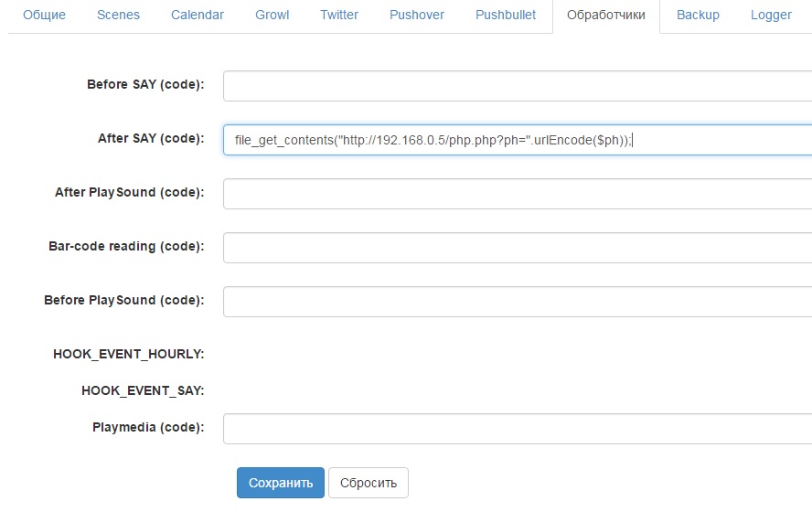Click the HOOK_EVENT_SAY label
The width and height of the screenshot is (812, 512).
[x=142, y=390]
